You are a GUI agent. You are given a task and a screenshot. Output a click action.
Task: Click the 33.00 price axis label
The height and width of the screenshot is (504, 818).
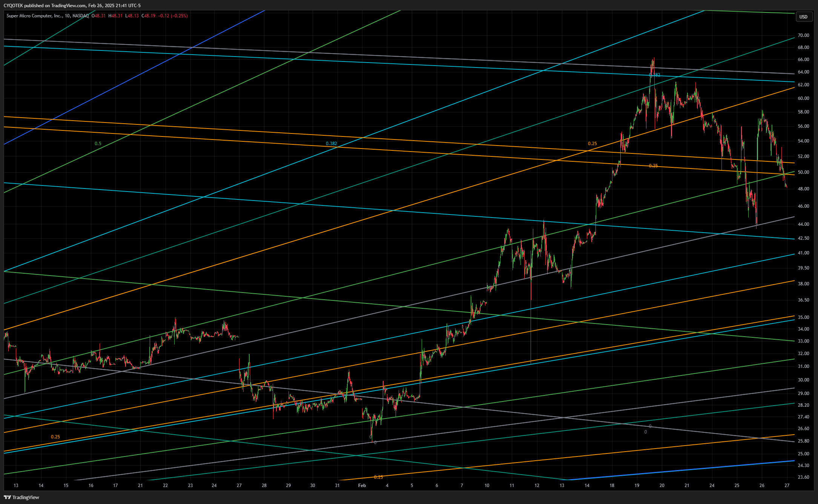803,341
